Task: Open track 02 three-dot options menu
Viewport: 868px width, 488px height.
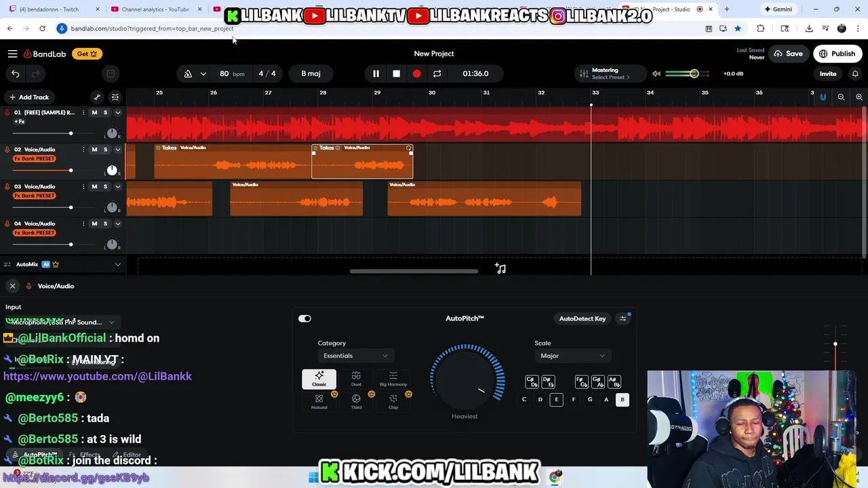Action: [83, 149]
